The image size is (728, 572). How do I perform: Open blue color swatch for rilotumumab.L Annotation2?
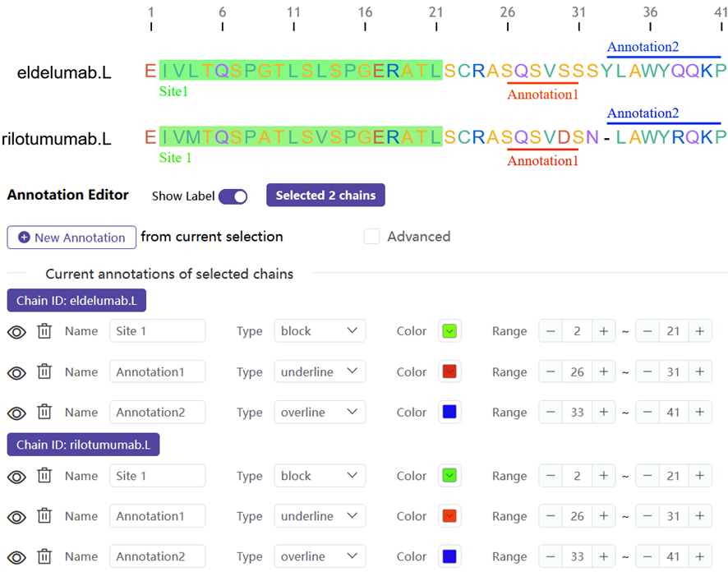(x=449, y=556)
